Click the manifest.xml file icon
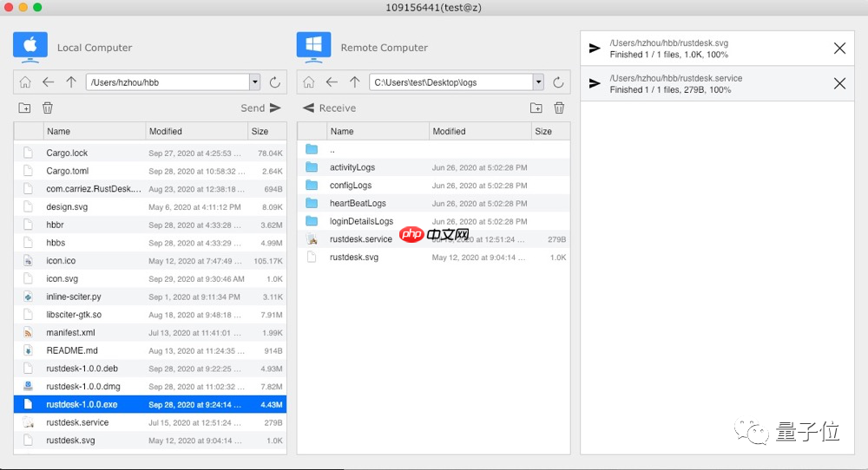 tap(29, 332)
